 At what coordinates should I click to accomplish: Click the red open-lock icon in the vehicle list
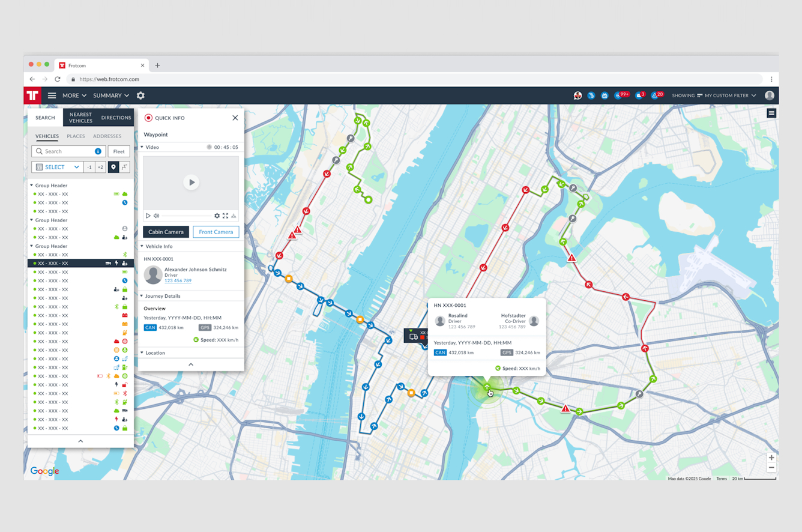pos(125,385)
